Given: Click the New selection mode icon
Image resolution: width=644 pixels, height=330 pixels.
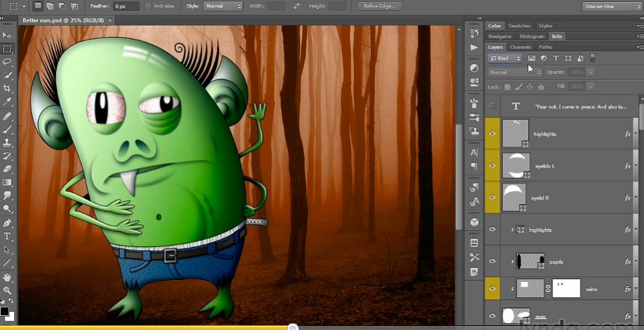Looking at the screenshot, I should 38,6.
